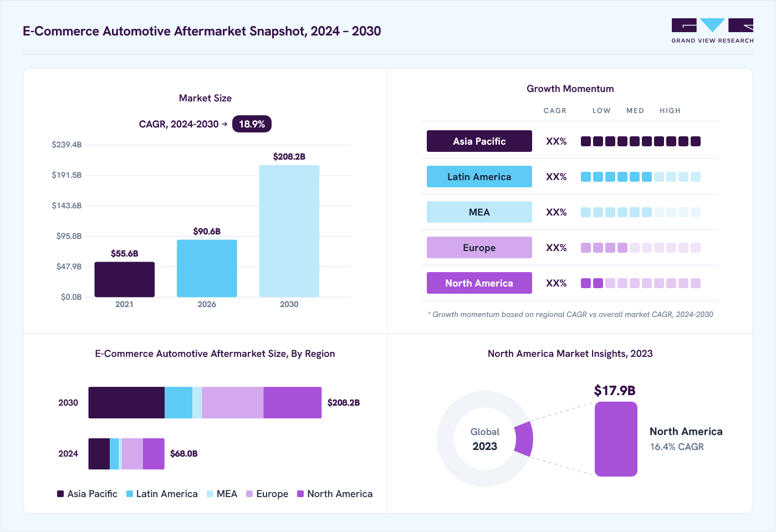Image resolution: width=776 pixels, height=532 pixels.
Task: Click the Europe region label in Growth Momentum
Action: pos(479,248)
